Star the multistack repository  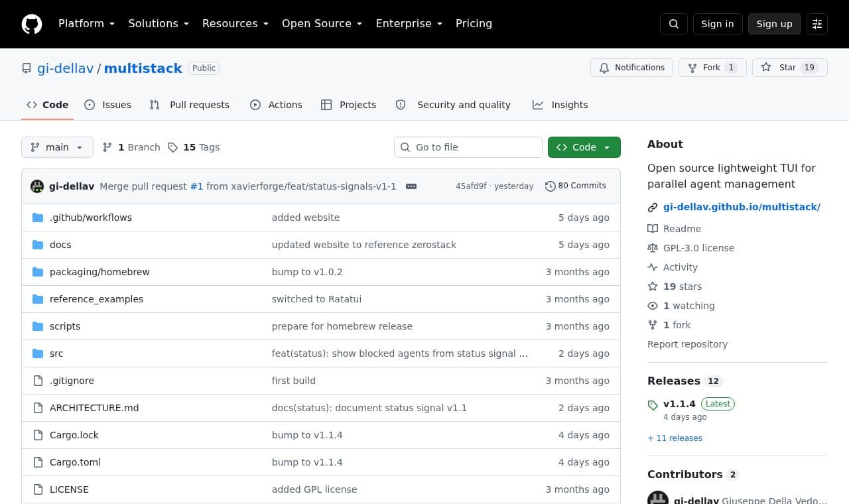pos(789,68)
